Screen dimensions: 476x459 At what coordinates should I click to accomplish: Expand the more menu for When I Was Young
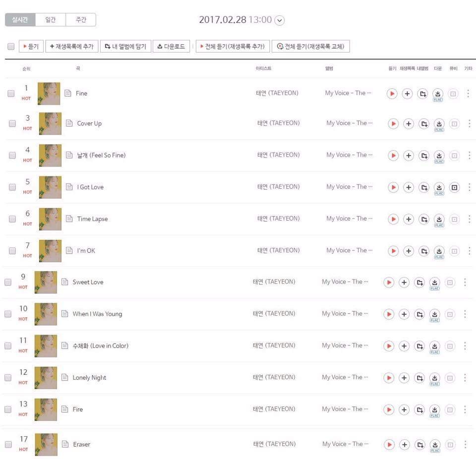tap(465, 314)
